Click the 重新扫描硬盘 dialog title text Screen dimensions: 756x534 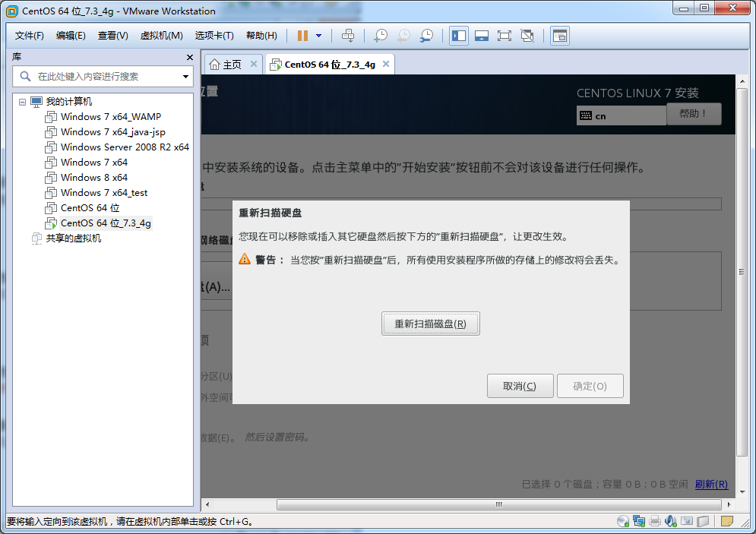270,213
